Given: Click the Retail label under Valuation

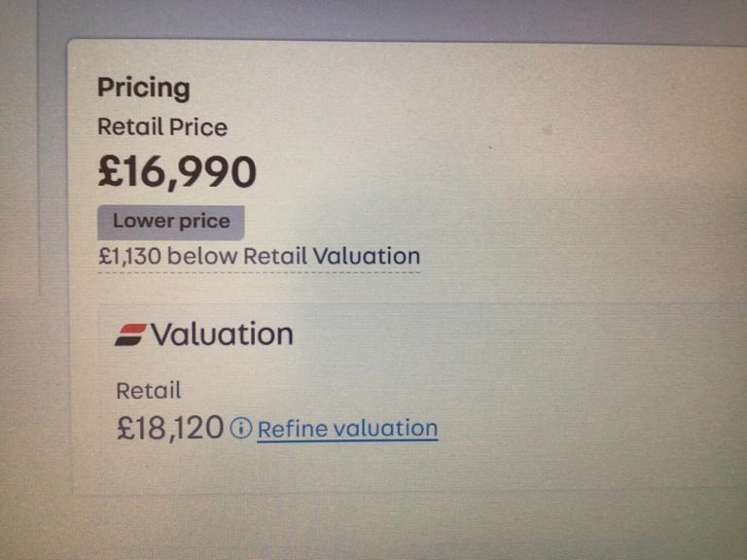Looking at the screenshot, I should click(x=149, y=391).
